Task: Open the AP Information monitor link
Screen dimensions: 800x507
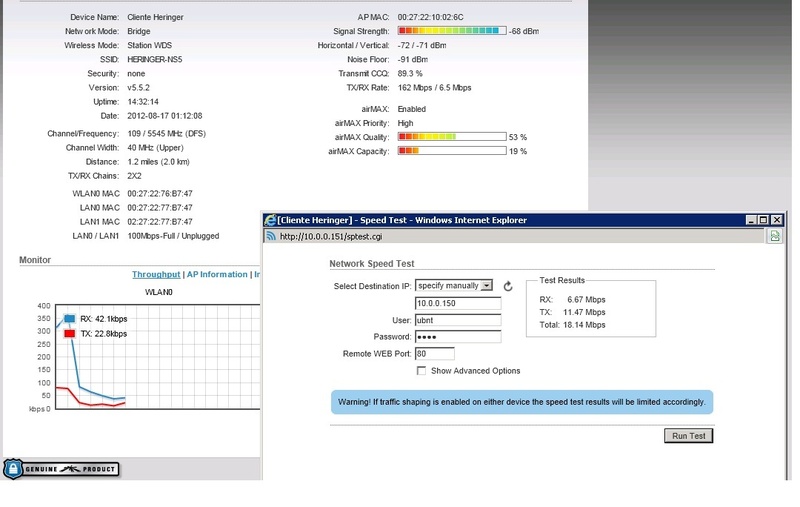Action: pos(217,274)
